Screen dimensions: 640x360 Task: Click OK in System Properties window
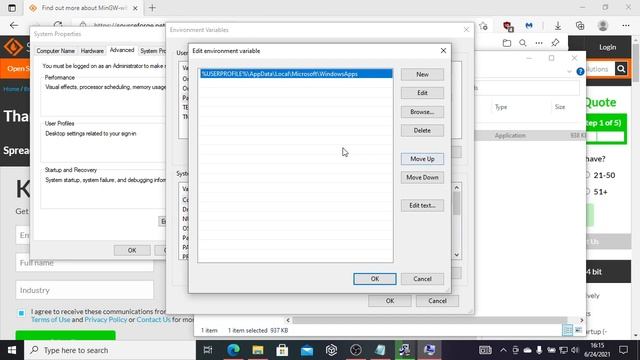(x=132, y=250)
